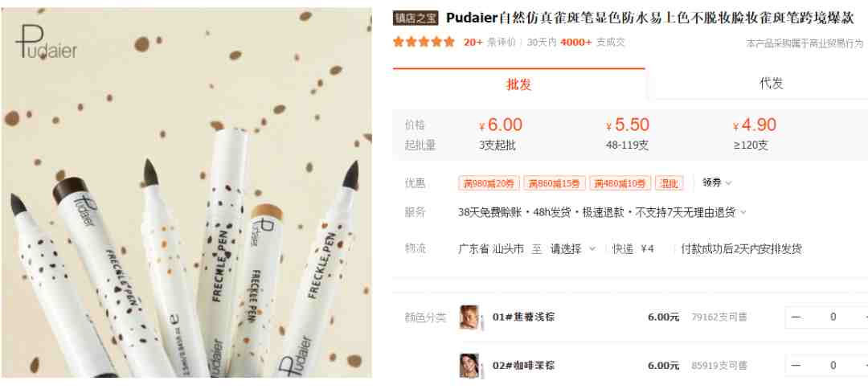Click the main Pudaier freckle pen image
Viewport: 868px width, 389px height.
pos(186,193)
